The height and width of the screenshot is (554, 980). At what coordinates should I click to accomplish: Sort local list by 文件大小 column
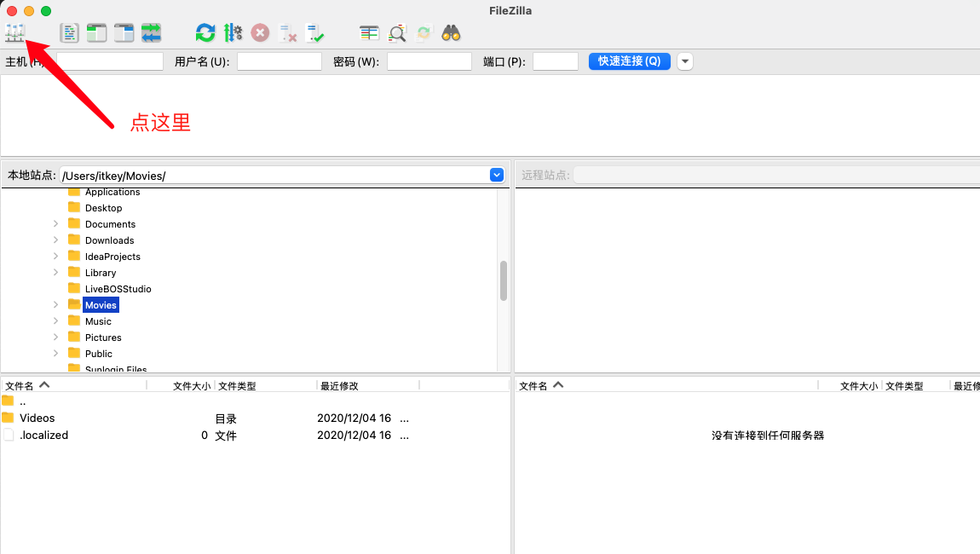pyautogui.click(x=182, y=386)
